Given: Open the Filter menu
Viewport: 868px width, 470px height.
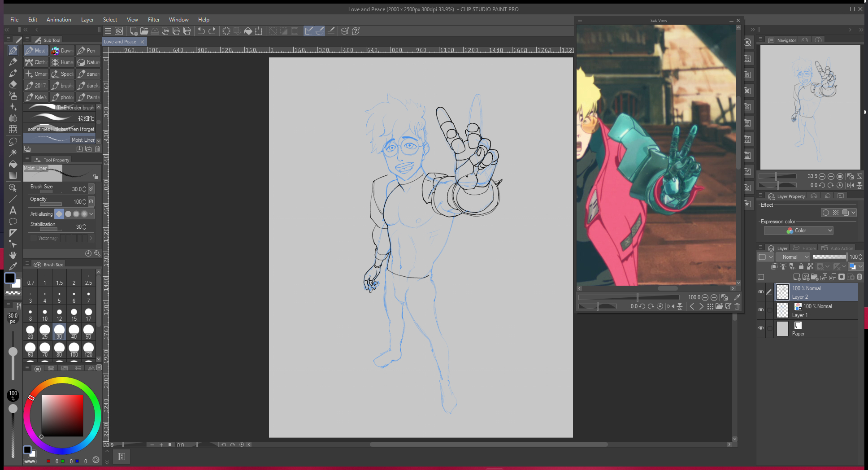Looking at the screenshot, I should click(x=153, y=20).
